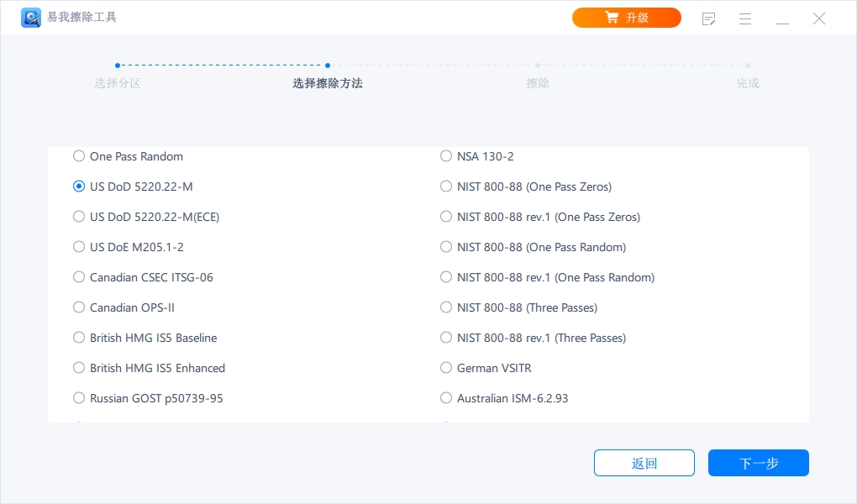Screen dimensions: 857x504
Task: Select the One Pass Random wipe method
Action: (x=79, y=156)
